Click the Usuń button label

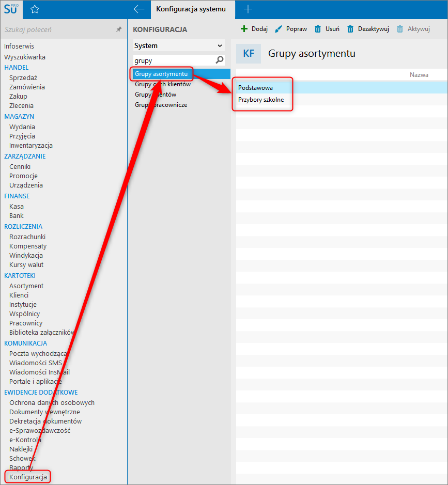(332, 29)
